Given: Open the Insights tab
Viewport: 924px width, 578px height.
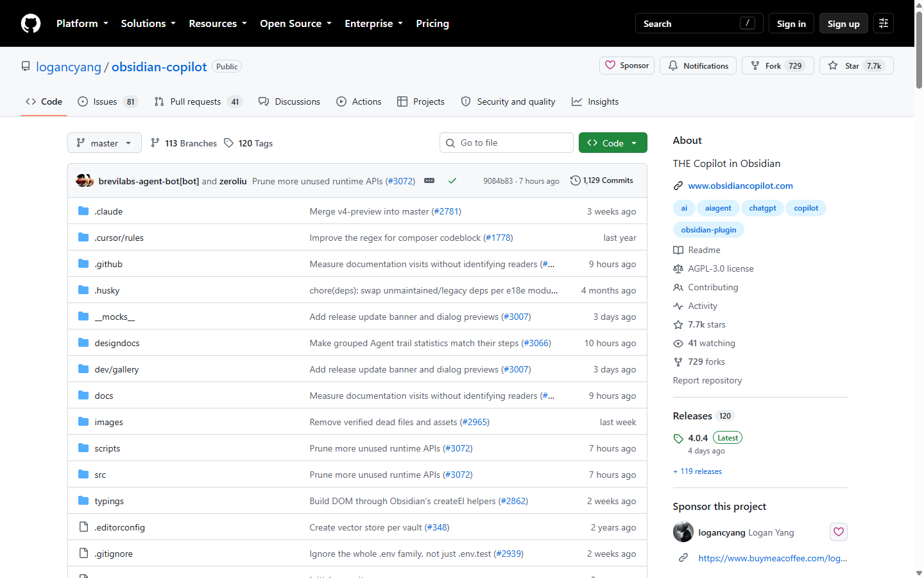Looking at the screenshot, I should [x=595, y=101].
